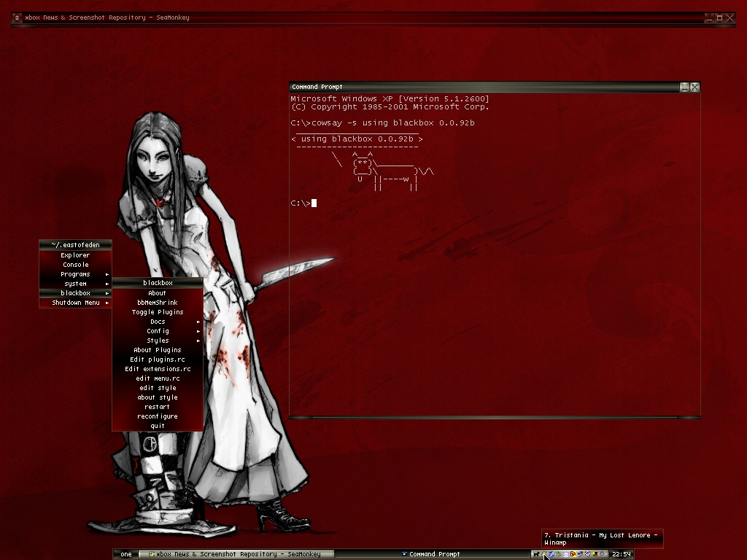The height and width of the screenshot is (560, 747).
Task: Run bbMemShrink from the blackbox menu
Action: click(x=158, y=303)
